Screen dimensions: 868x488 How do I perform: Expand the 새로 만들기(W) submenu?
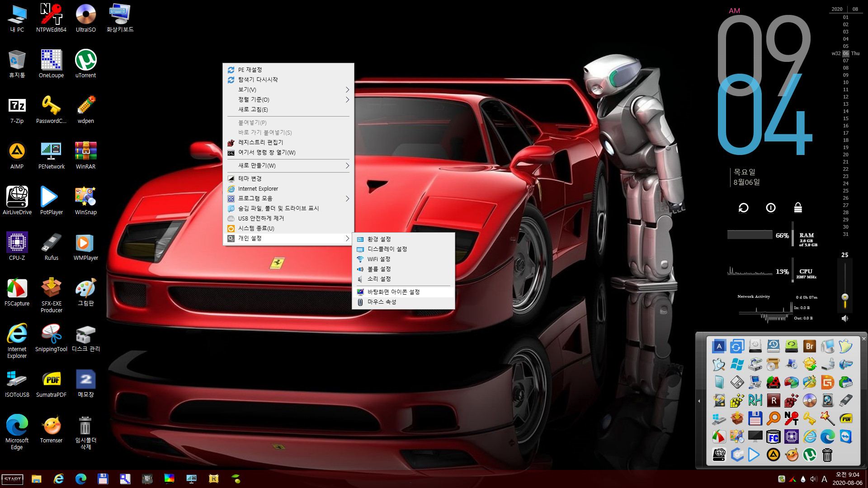tap(288, 165)
